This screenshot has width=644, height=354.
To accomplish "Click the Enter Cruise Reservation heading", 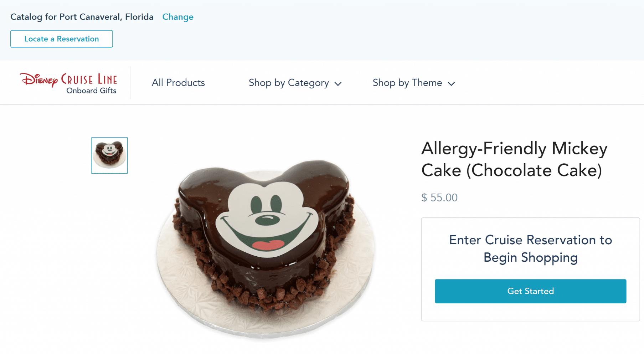I will [x=530, y=249].
